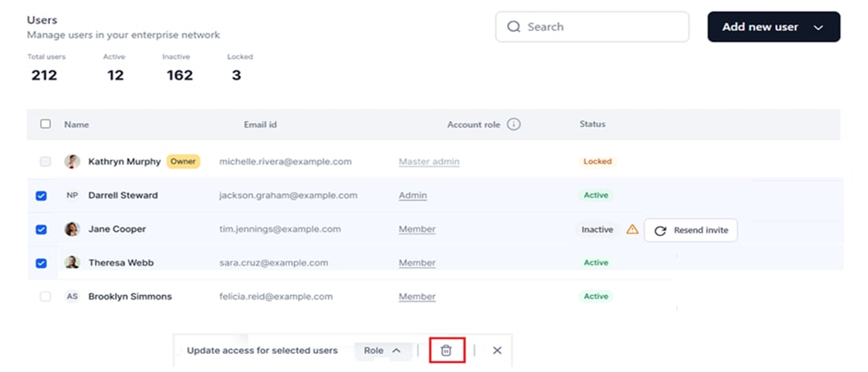Image resolution: width=868 pixels, height=372 pixels.
Task: Click the Account role info icon
Action: [514, 125]
